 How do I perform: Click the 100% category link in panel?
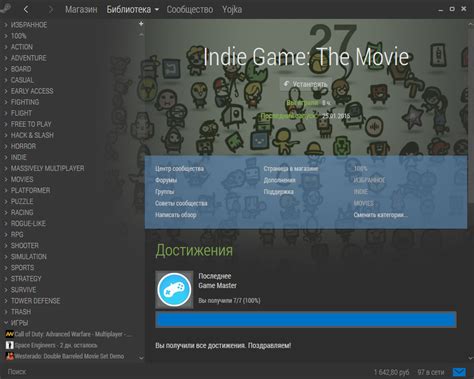point(360,169)
